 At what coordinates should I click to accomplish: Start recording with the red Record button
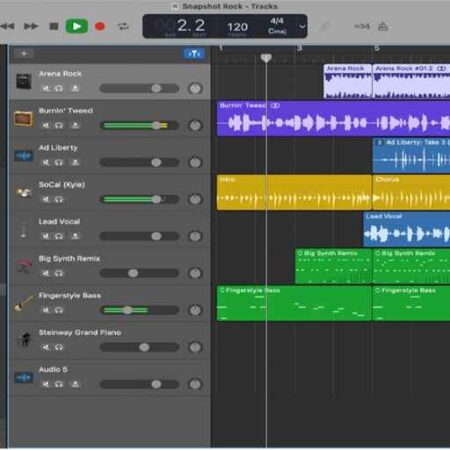[100, 26]
